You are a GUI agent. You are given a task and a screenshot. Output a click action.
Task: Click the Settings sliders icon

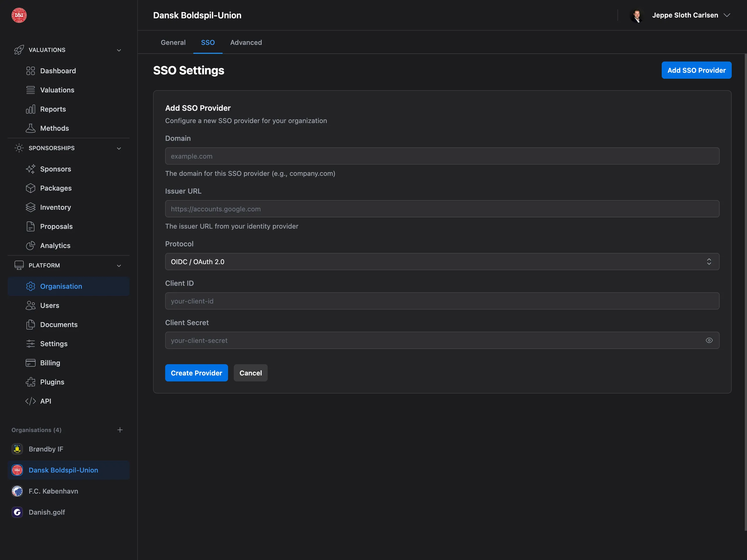[x=30, y=344]
